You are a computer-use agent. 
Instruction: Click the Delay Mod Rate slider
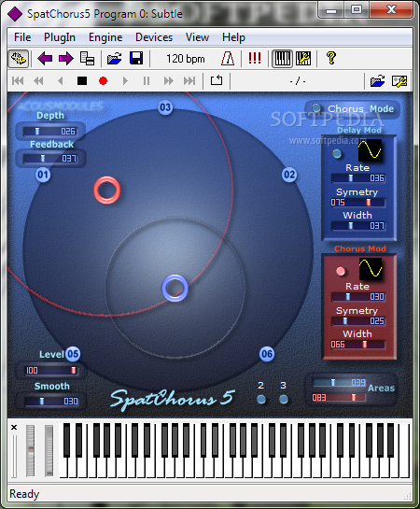358,178
